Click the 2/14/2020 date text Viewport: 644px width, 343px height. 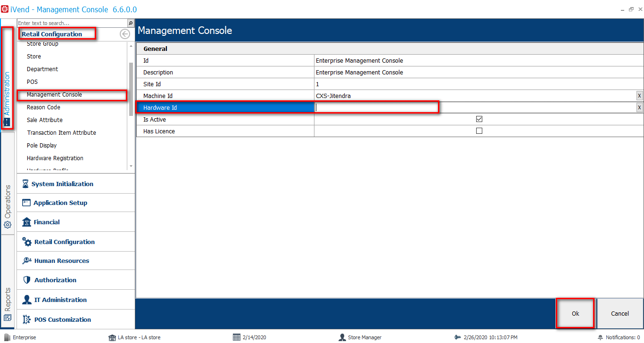255,337
